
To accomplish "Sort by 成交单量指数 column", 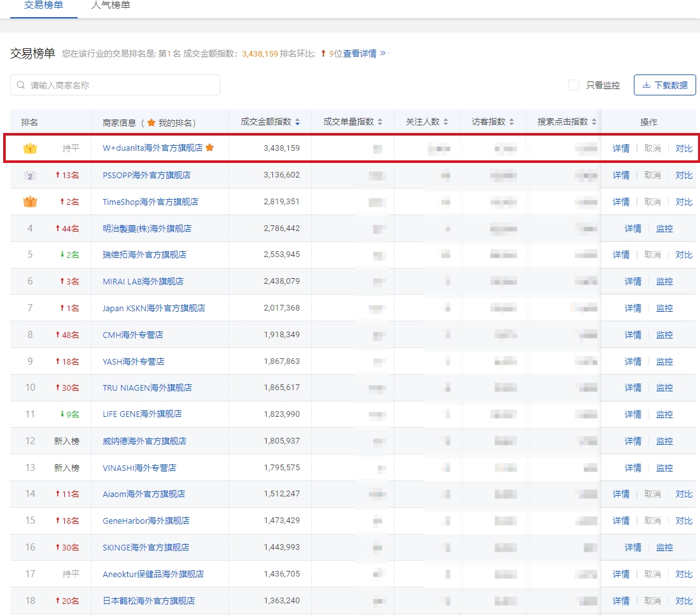I will coord(380,122).
